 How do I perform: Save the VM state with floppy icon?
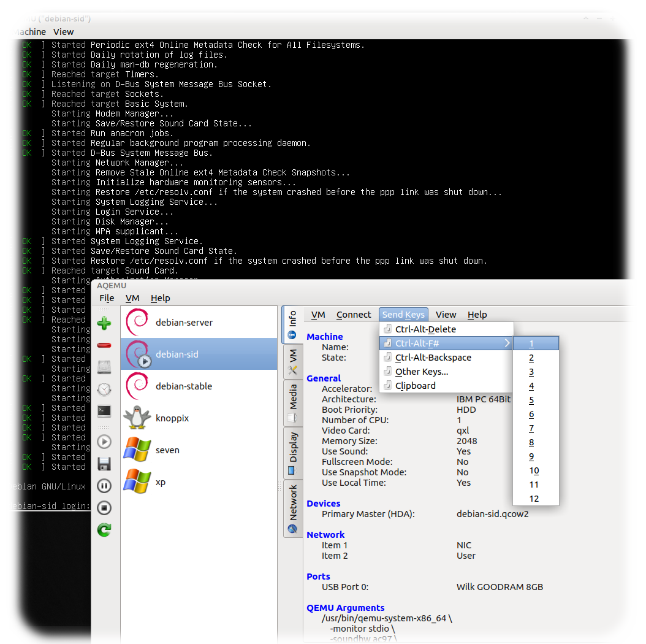tap(104, 464)
